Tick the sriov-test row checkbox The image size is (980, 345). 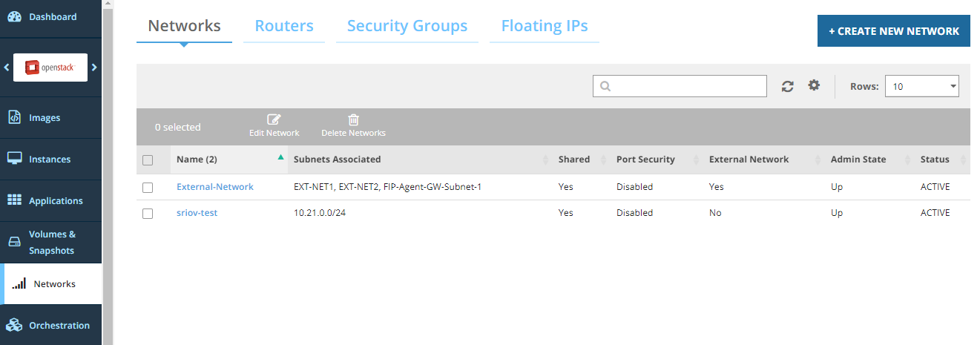click(148, 214)
